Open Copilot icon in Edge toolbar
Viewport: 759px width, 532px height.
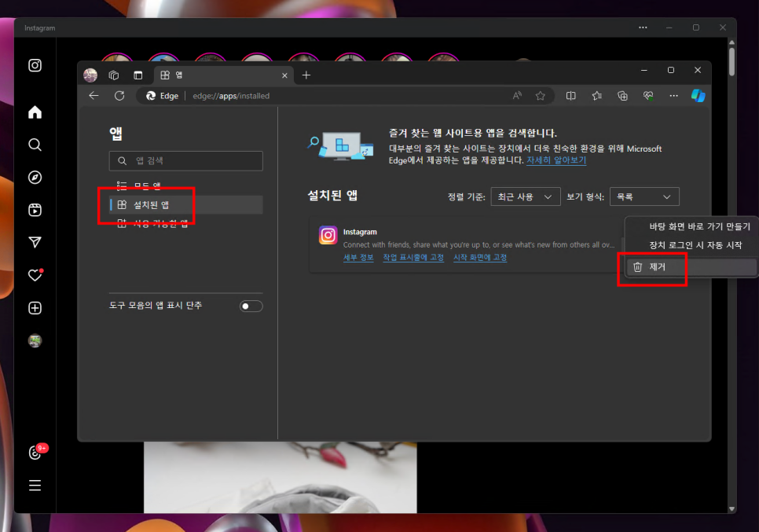click(698, 96)
